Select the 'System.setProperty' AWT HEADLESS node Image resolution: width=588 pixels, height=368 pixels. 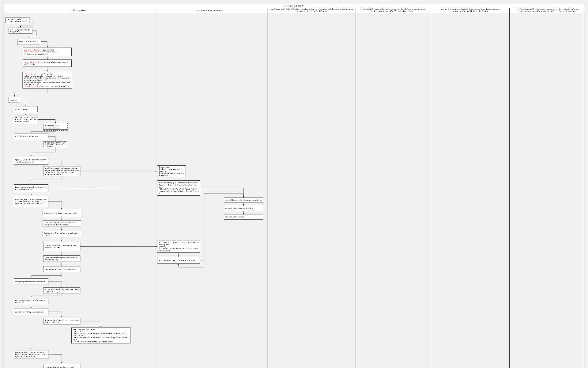(55, 144)
